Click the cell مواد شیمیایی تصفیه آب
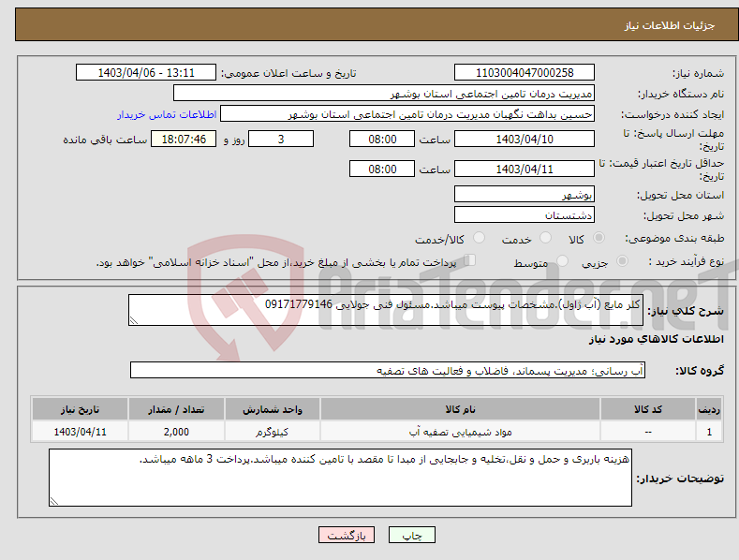Image resolution: width=739 pixels, height=560 pixels. click(460, 432)
